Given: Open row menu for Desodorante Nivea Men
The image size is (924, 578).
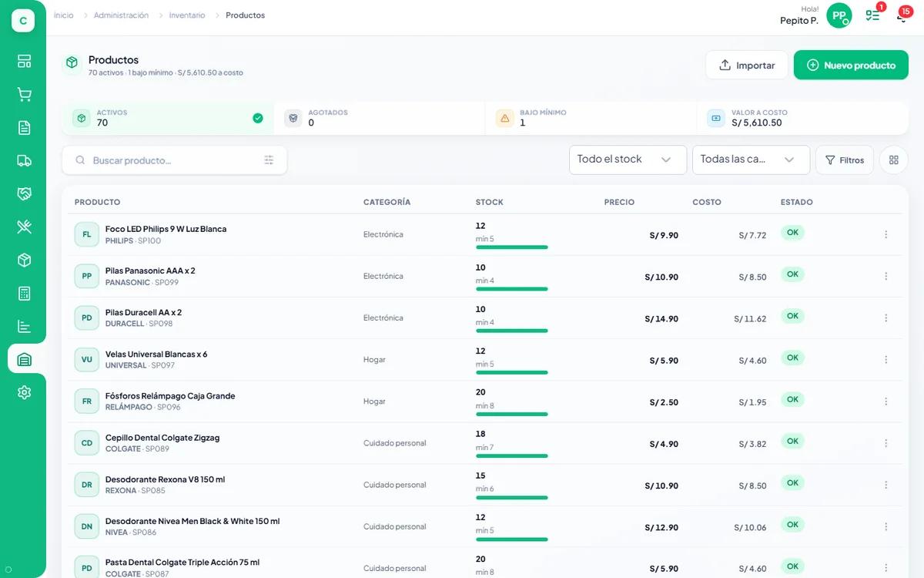Looking at the screenshot, I should click(x=886, y=526).
